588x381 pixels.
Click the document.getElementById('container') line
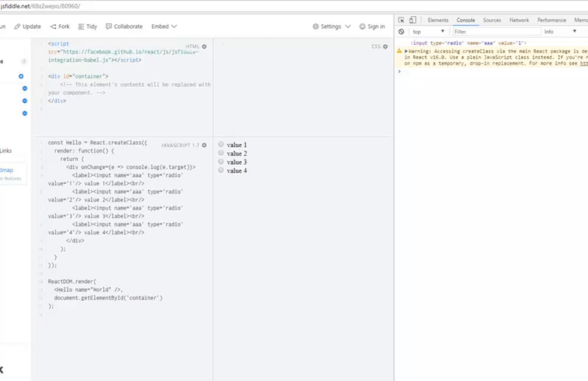pyautogui.click(x=108, y=298)
